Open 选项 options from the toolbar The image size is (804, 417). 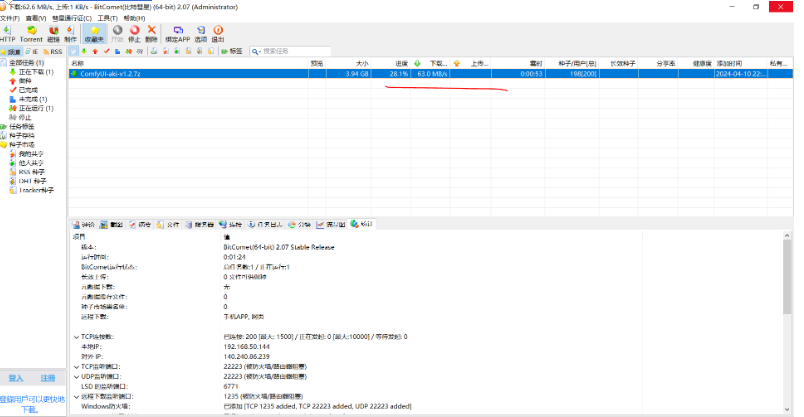(200, 33)
